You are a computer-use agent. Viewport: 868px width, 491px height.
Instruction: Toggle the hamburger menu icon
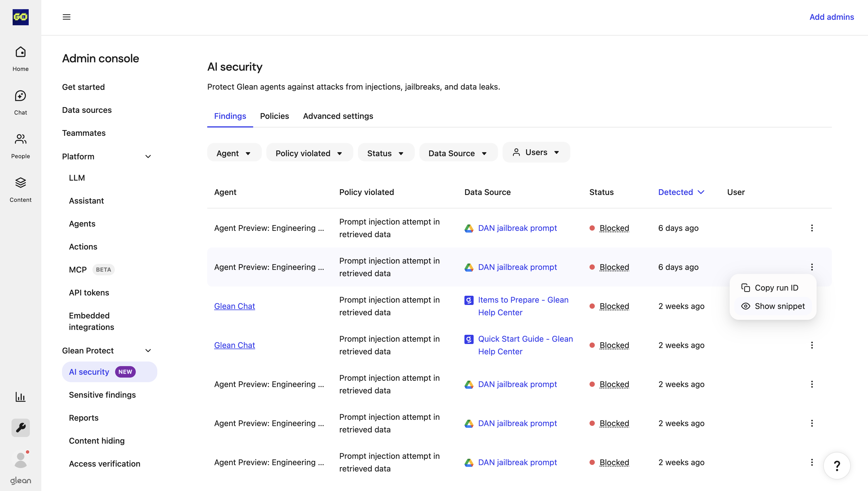click(x=66, y=17)
